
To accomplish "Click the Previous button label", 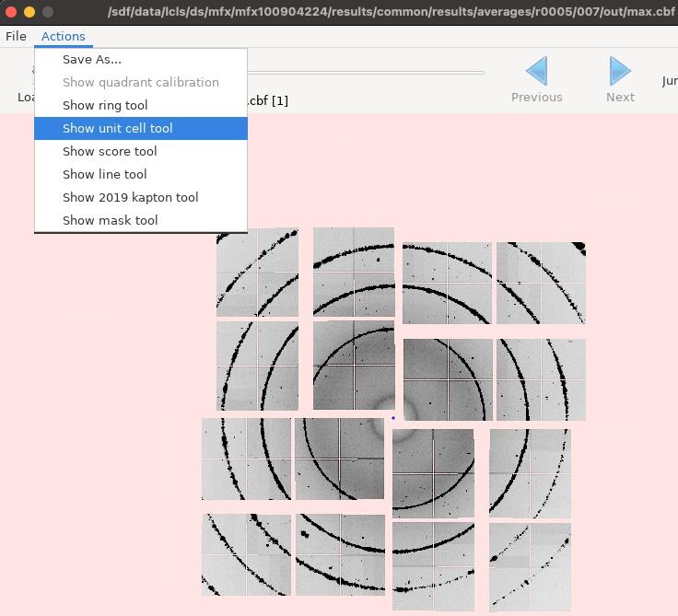I will (x=537, y=98).
